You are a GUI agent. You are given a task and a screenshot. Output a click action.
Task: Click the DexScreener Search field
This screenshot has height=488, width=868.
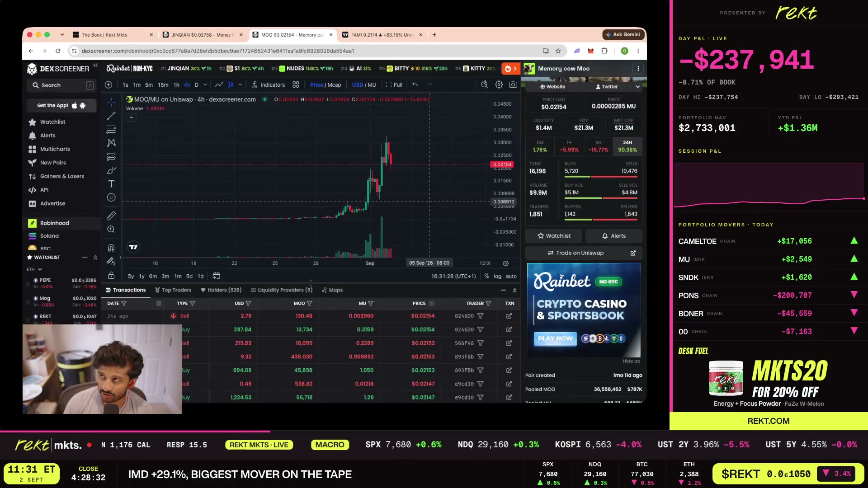(61, 85)
